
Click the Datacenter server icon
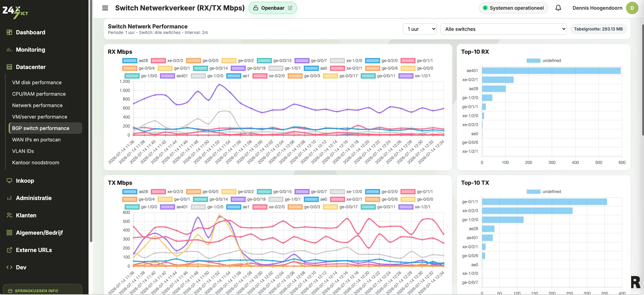pos(9,67)
